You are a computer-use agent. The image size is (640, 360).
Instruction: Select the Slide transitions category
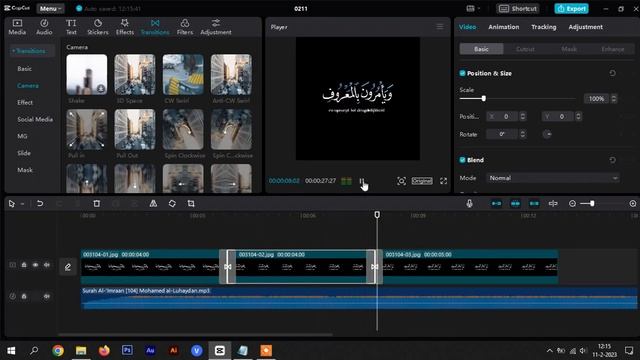pyautogui.click(x=24, y=153)
